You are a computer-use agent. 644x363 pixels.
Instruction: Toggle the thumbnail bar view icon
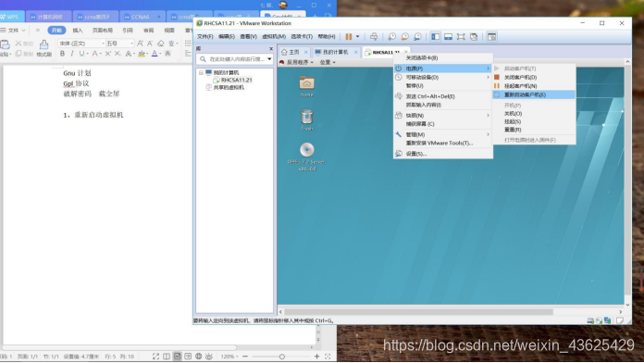(448, 37)
